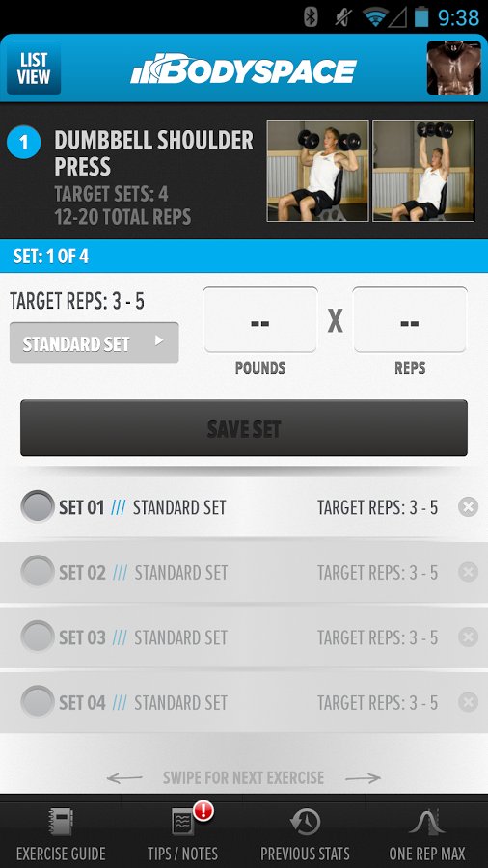The height and width of the screenshot is (868, 488).
Task: Go to next exercise right arrow
Action: tap(363, 777)
